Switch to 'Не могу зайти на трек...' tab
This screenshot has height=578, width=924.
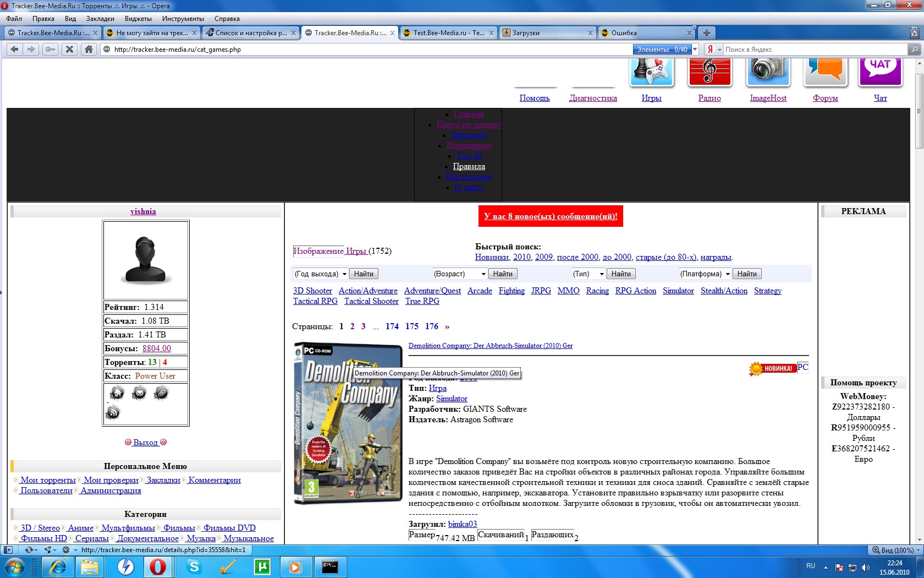(x=152, y=32)
